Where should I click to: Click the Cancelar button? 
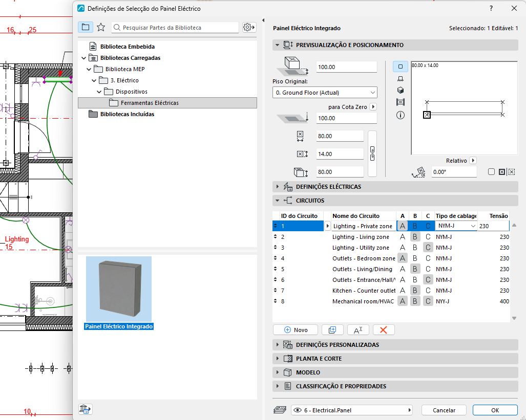point(444,410)
